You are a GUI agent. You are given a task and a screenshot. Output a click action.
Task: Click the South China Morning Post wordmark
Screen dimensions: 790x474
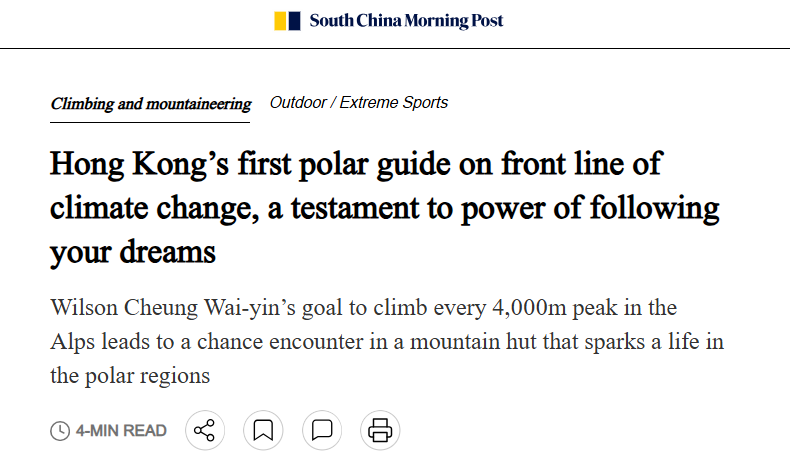[406, 21]
